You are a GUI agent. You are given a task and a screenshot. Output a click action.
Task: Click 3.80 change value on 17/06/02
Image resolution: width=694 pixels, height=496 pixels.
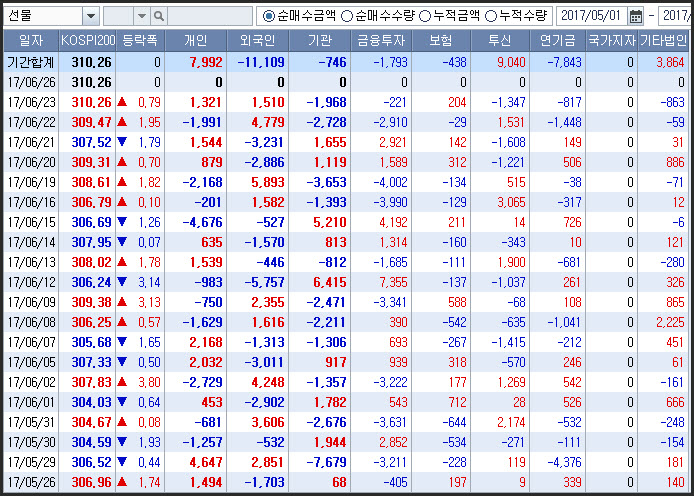click(149, 382)
